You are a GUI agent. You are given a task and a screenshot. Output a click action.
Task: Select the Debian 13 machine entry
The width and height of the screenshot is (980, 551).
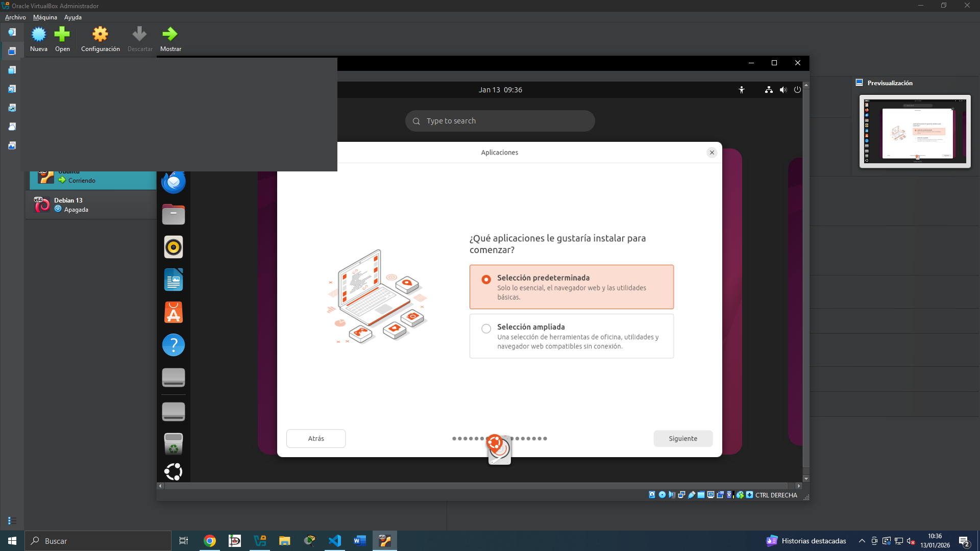(x=92, y=205)
